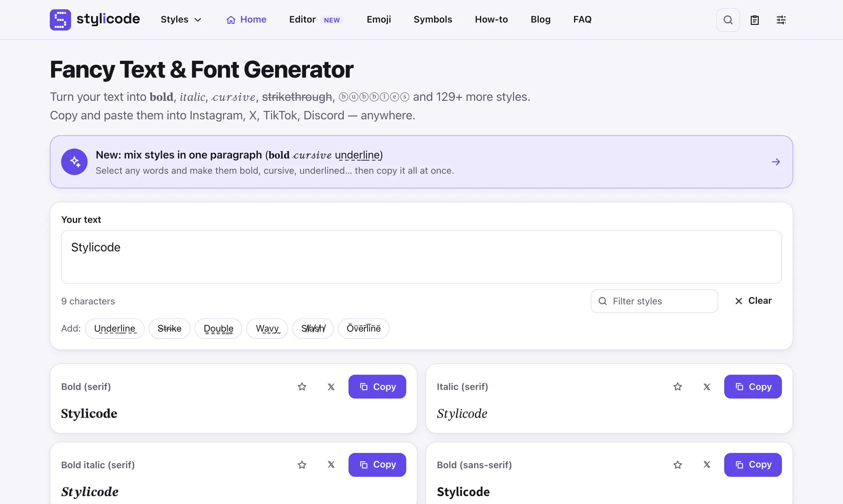Focus the Filter styles search field

tap(654, 301)
